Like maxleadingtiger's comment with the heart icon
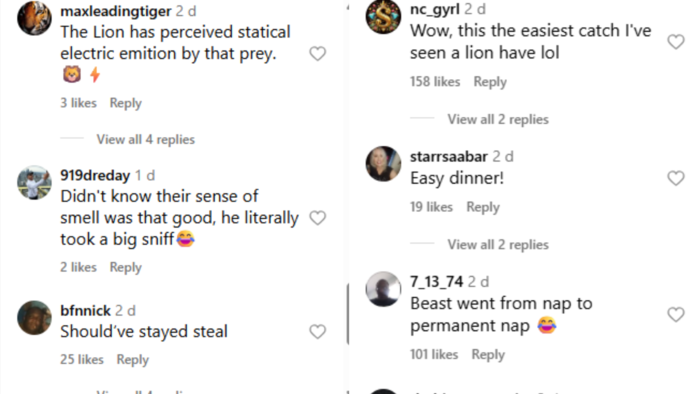The image size is (700, 394). click(x=317, y=54)
